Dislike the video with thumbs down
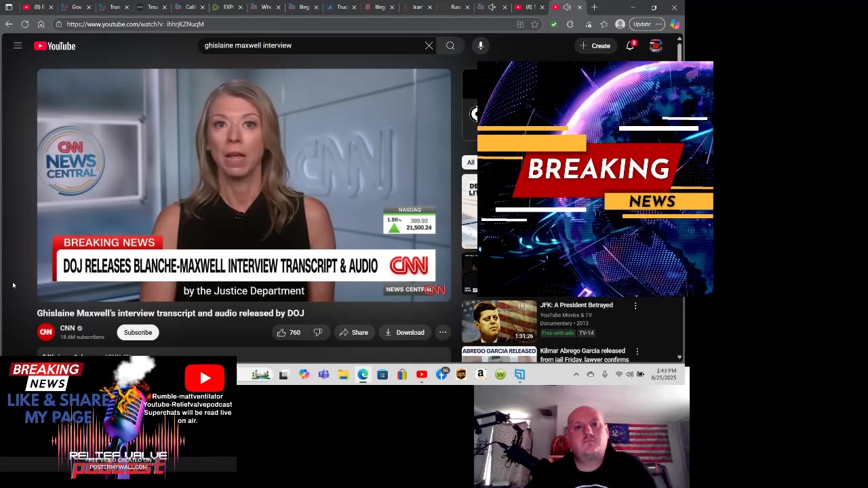The height and width of the screenshot is (488, 868). pos(317,332)
